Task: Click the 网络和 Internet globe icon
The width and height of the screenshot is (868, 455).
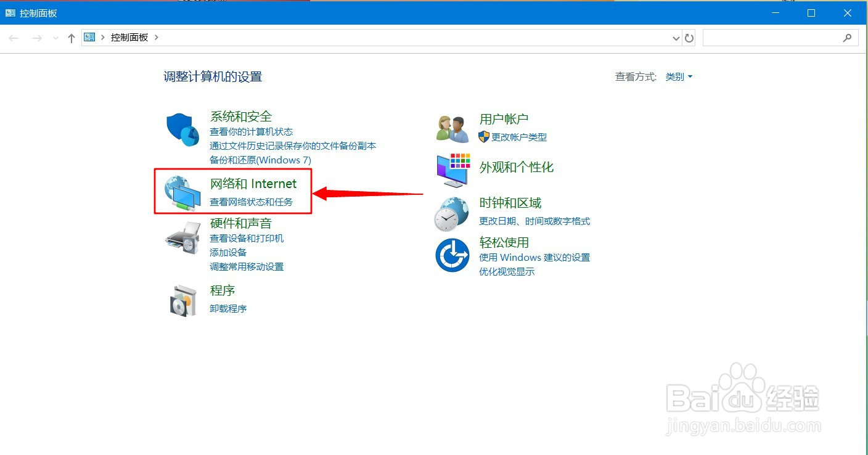Action: [181, 192]
